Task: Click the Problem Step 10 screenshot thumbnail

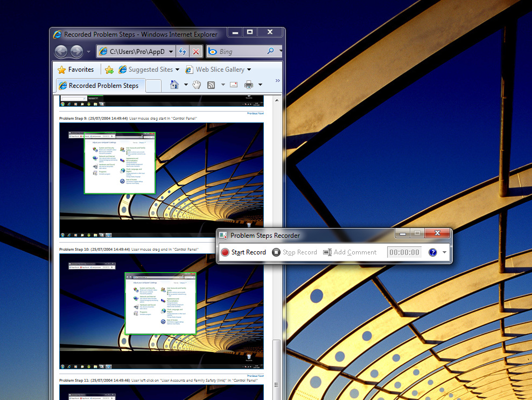Action: coord(162,312)
